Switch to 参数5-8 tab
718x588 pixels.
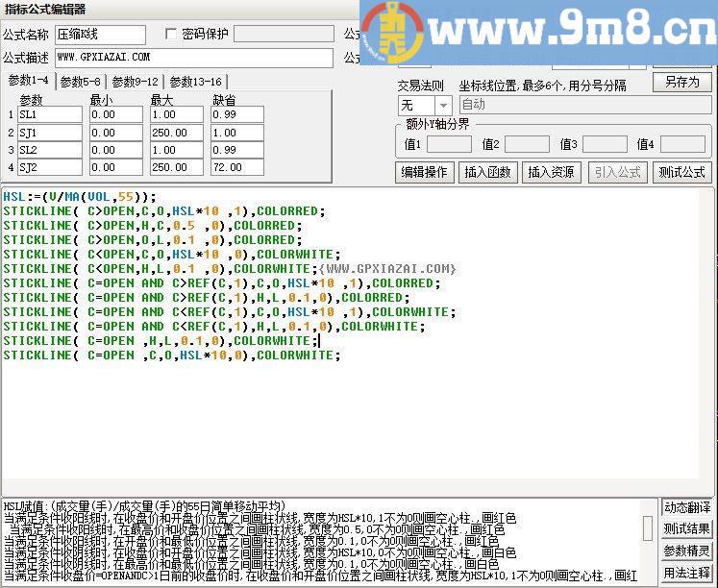(x=80, y=82)
